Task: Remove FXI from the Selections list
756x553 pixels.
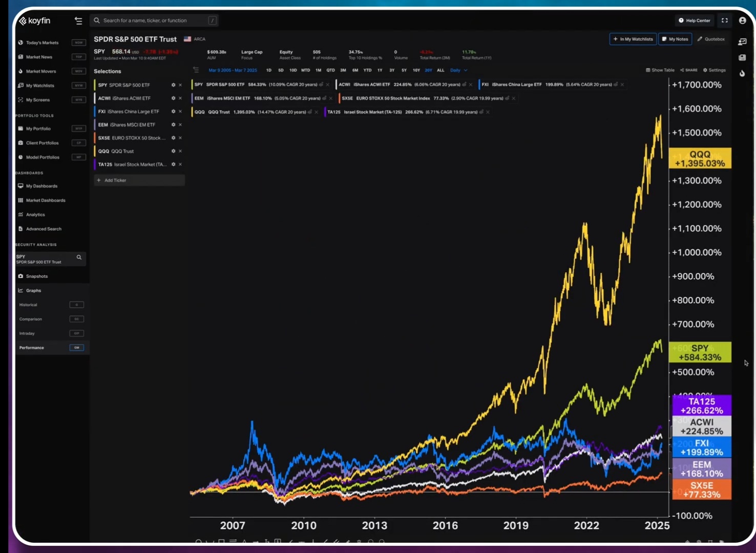Action: click(180, 112)
